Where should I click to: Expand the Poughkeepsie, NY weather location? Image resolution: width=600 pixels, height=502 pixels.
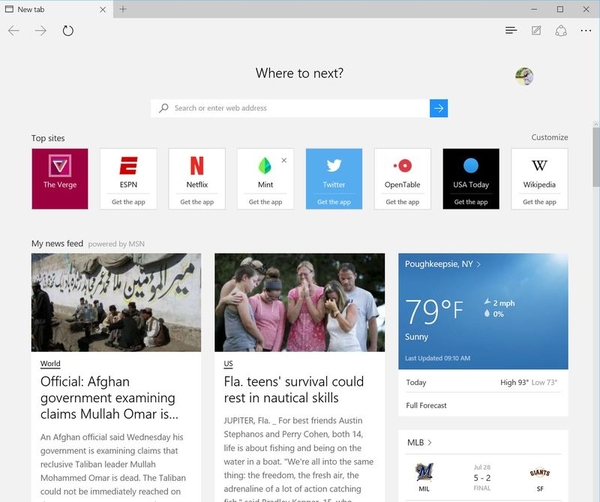pos(443,264)
